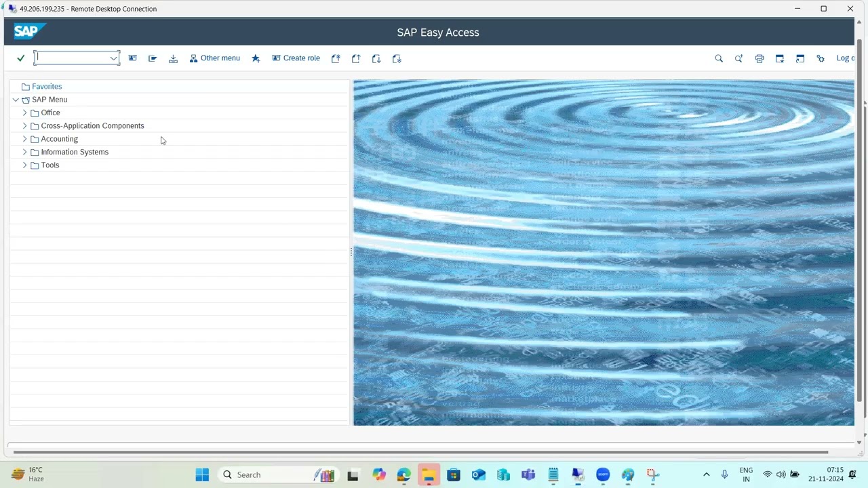Screen dimensions: 868x488
Task: Open Remote Desktop Connection taskbar icon
Action: (578, 475)
